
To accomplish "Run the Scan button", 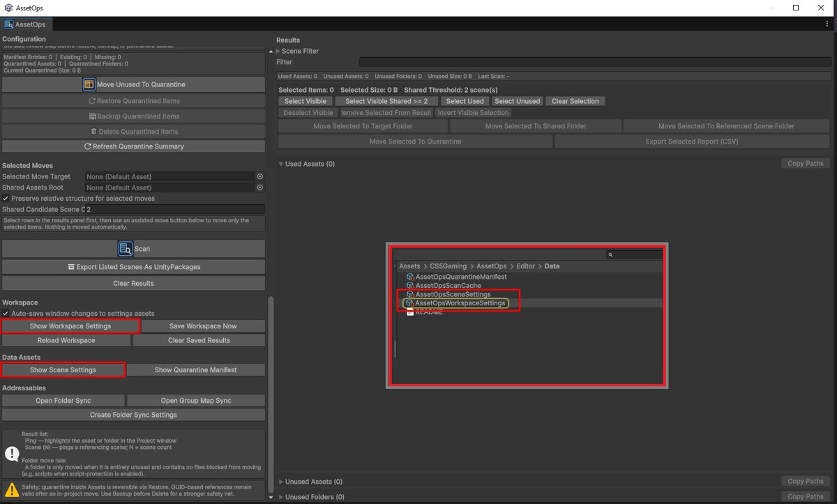I will coord(133,249).
